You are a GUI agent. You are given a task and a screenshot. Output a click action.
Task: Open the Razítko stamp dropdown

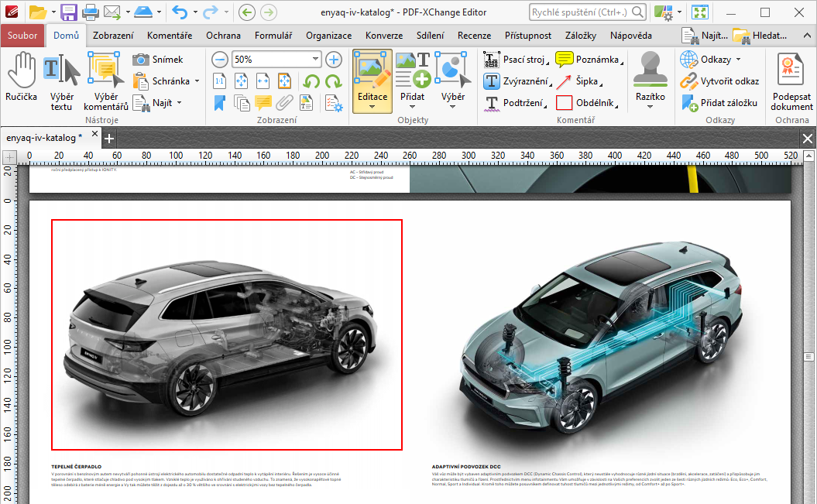[x=650, y=108]
